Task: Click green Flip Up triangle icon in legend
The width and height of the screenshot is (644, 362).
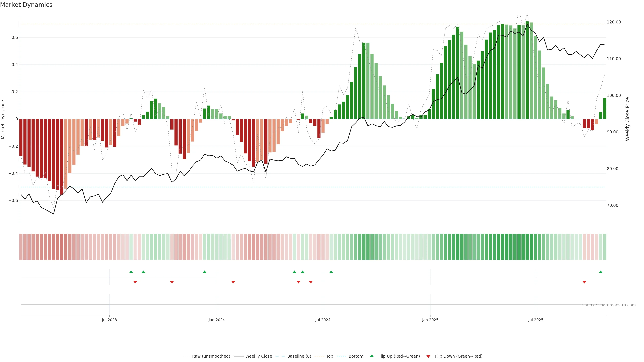Action: point(372,356)
